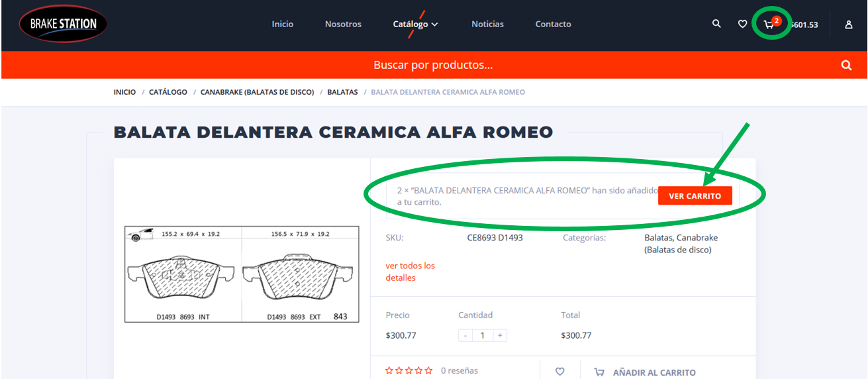Decrease quantity with the minus button
This screenshot has height=379, width=868.
coord(465,335)
